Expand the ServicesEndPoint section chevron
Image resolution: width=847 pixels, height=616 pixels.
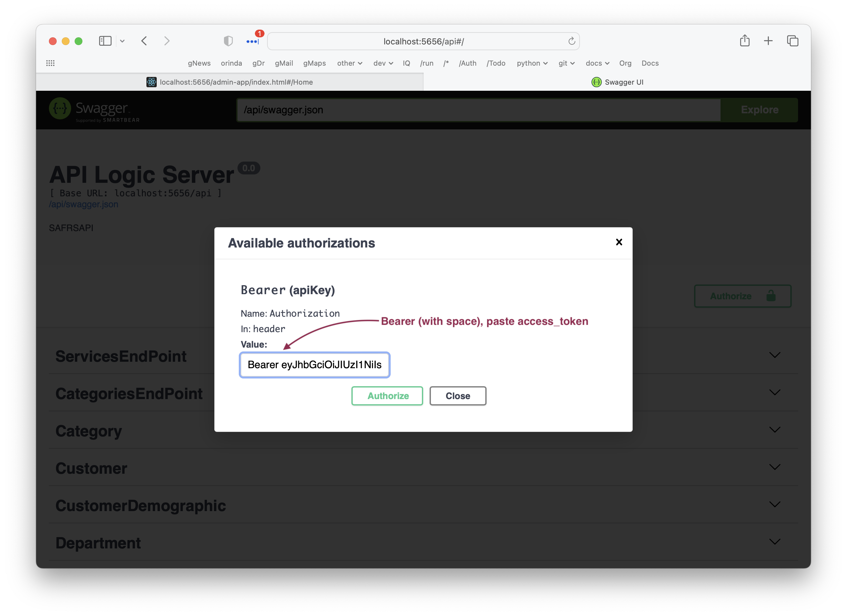tap(775, 355)
